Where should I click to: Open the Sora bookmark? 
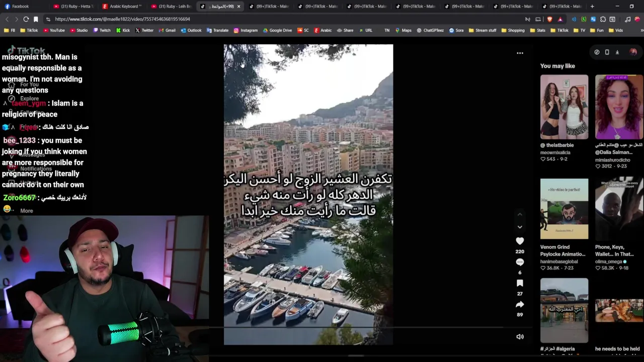coord(456,30)
